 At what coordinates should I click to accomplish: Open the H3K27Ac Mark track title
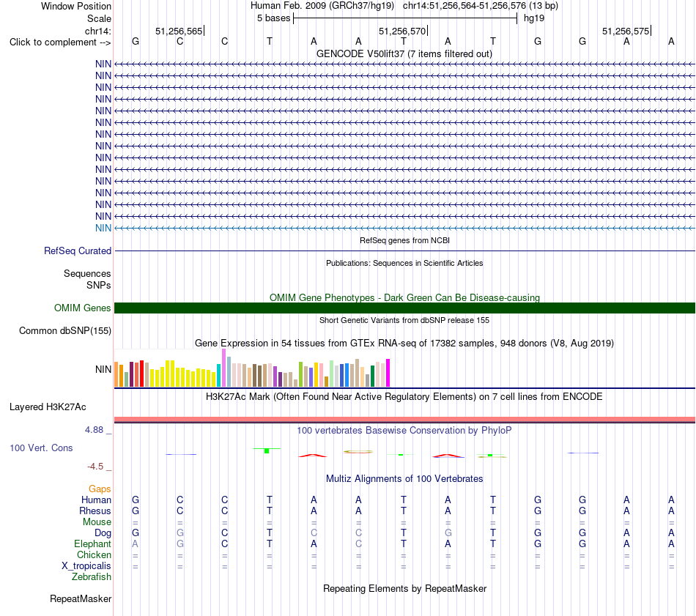point(404,397)
